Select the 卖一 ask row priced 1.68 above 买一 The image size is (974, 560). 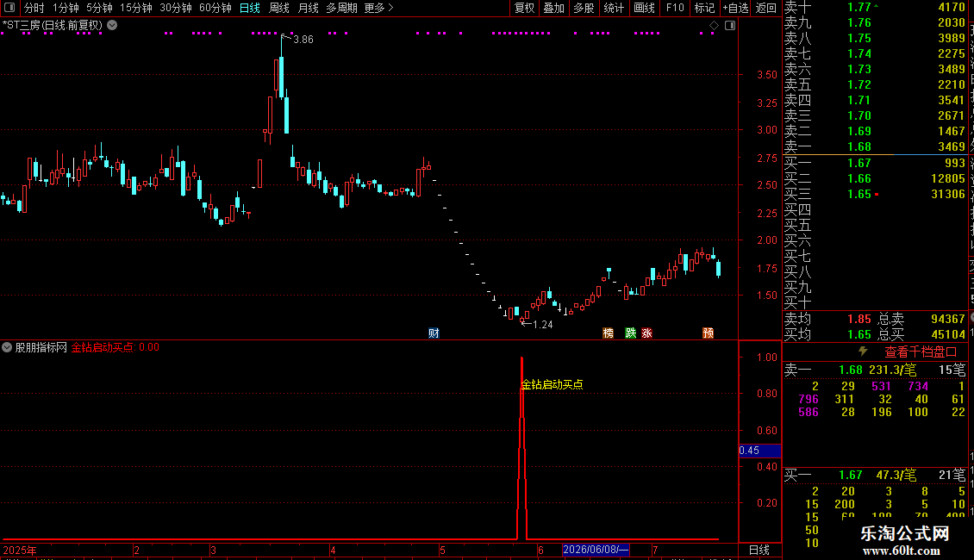[875, 147]
